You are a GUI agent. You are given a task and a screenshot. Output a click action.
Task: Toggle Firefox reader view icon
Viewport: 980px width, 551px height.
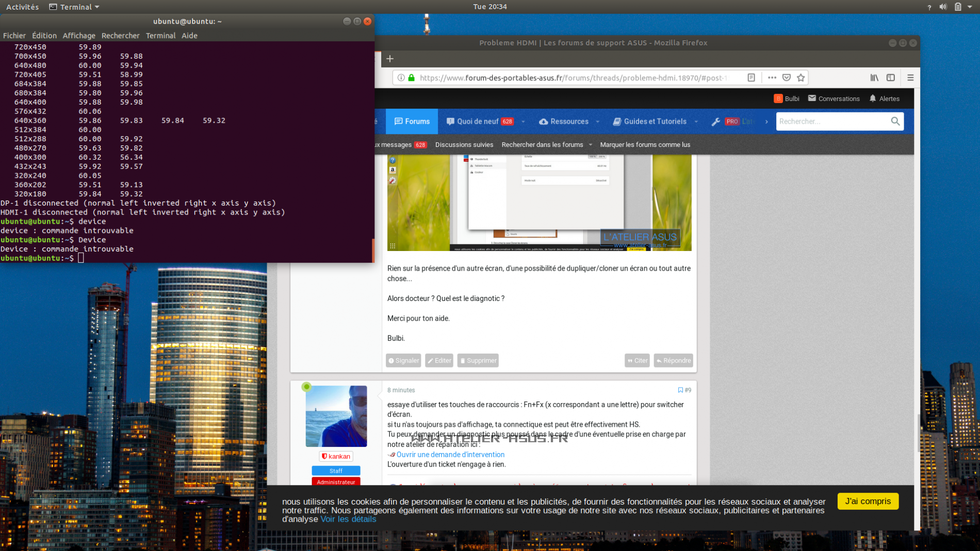pyautogui.click(x=751, y=78)
